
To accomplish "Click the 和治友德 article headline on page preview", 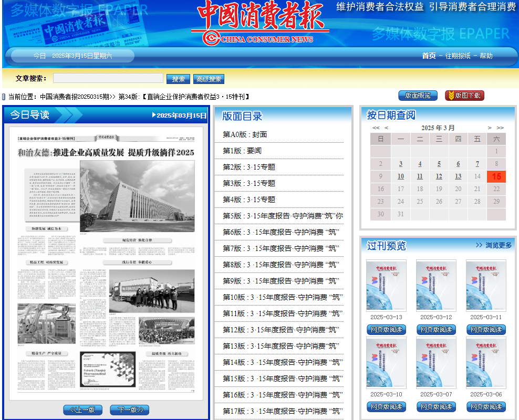I will (106, 152).
